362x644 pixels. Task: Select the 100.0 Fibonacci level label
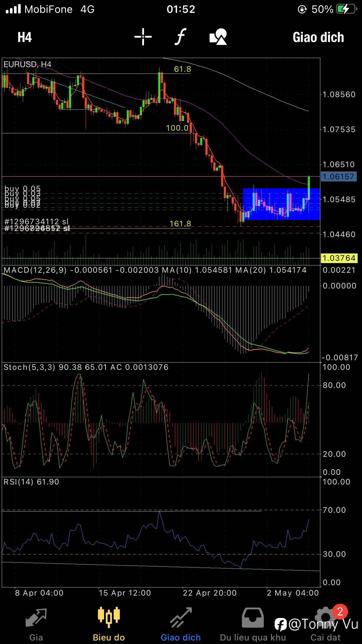click(177, 128)
